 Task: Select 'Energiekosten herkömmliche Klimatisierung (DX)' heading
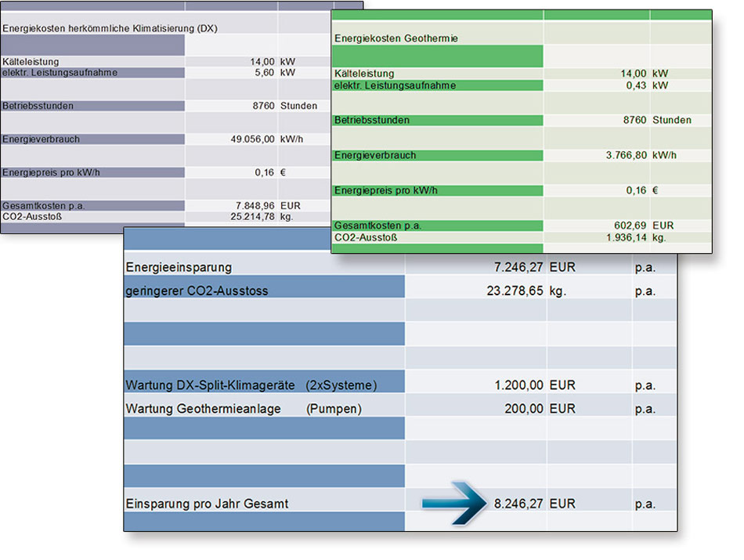110,28
